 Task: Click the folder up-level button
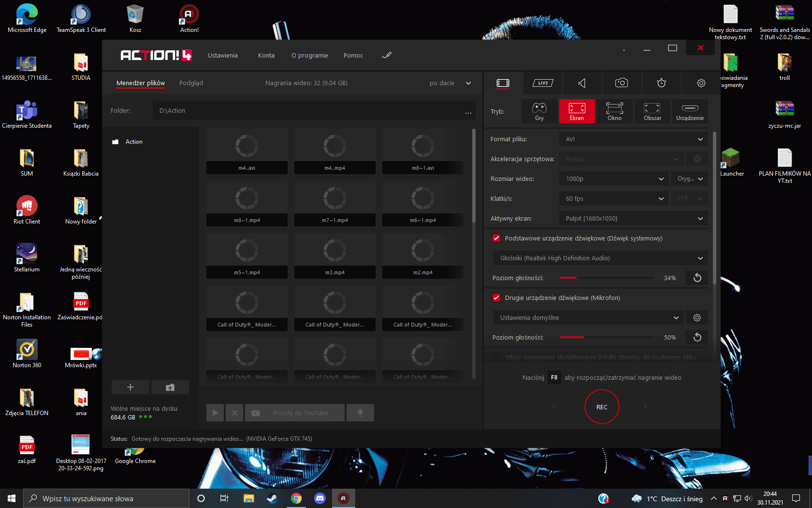pyautogui.click(x=170, y=387)
